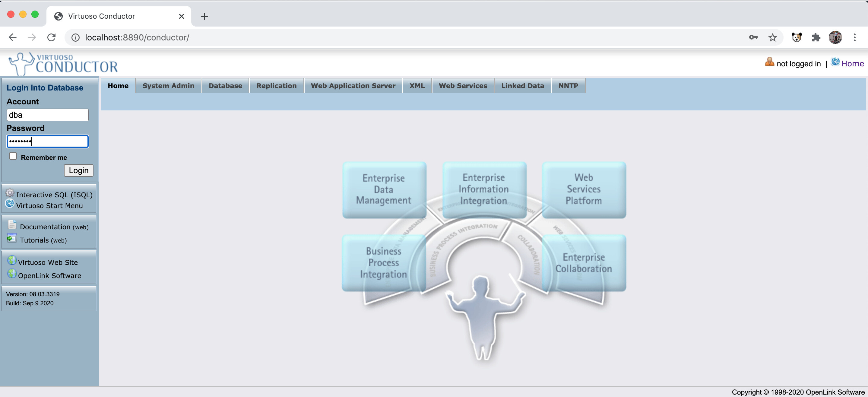Bookmark the page with the star icon
Viewport: 868px width, 397px height.
coord(772,37)
